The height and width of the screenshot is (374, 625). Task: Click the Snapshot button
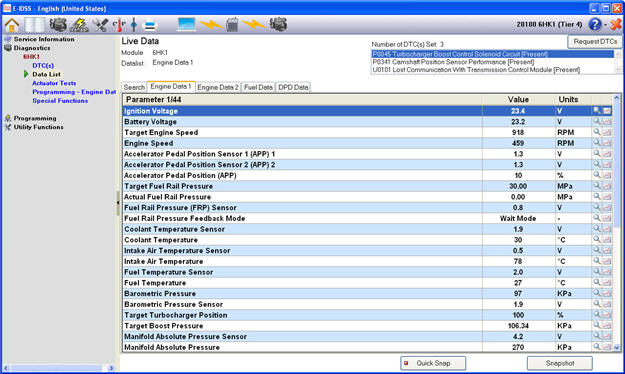560,363
